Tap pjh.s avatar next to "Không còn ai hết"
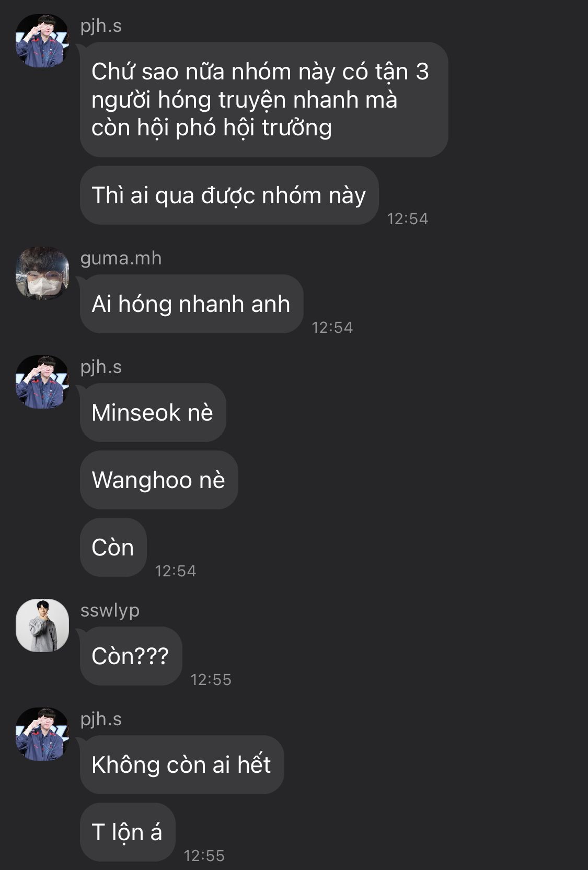 (x=42, y=734)
